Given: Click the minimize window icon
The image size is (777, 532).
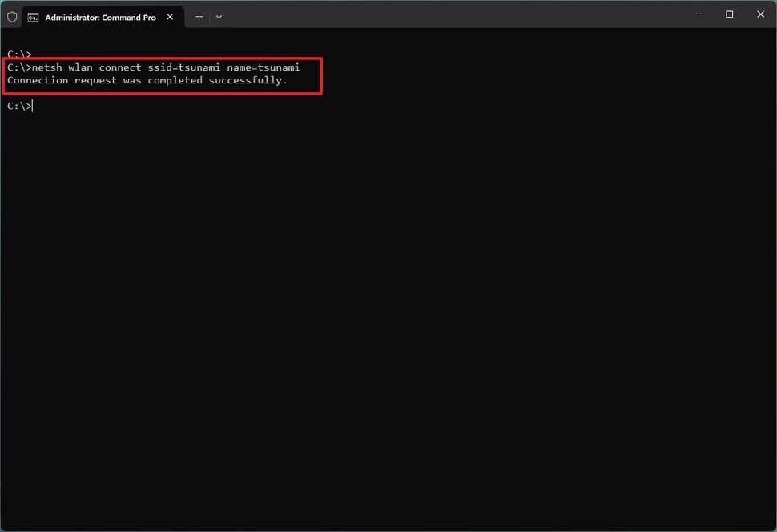Looking at the screenshot, I should [x=698, y=14].
